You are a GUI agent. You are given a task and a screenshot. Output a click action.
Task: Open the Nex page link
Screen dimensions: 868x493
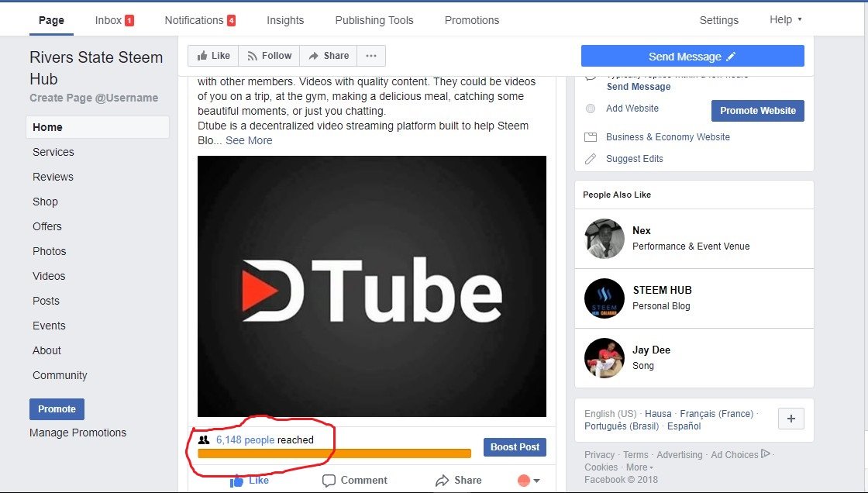point(642,230)
